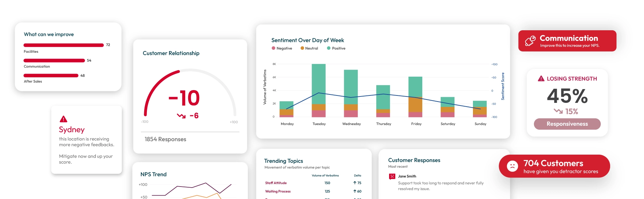Click the Sunday bar in the sentiment chart
644x199 pixels.
(480, 109)
